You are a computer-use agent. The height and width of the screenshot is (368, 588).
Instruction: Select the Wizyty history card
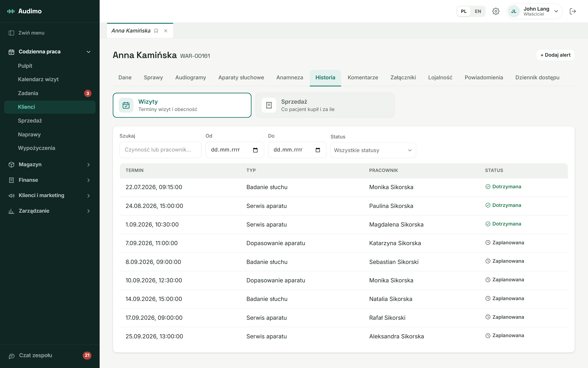tap(182, 105)
